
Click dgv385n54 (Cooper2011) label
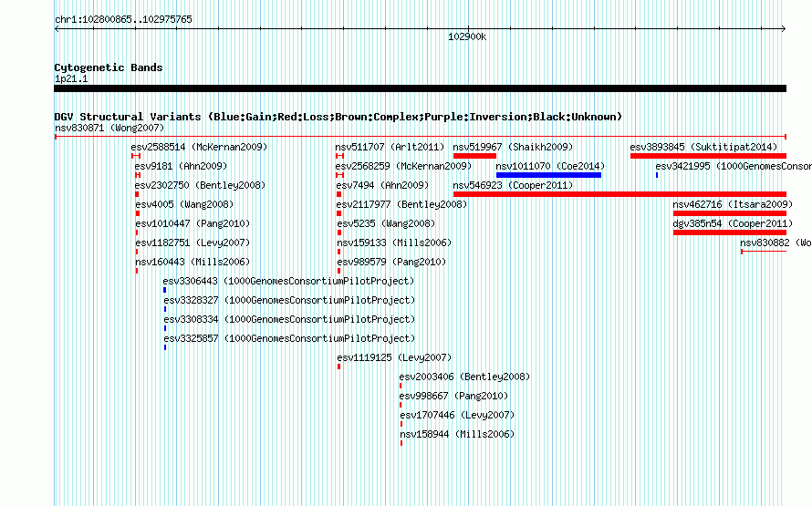(733, 223)
